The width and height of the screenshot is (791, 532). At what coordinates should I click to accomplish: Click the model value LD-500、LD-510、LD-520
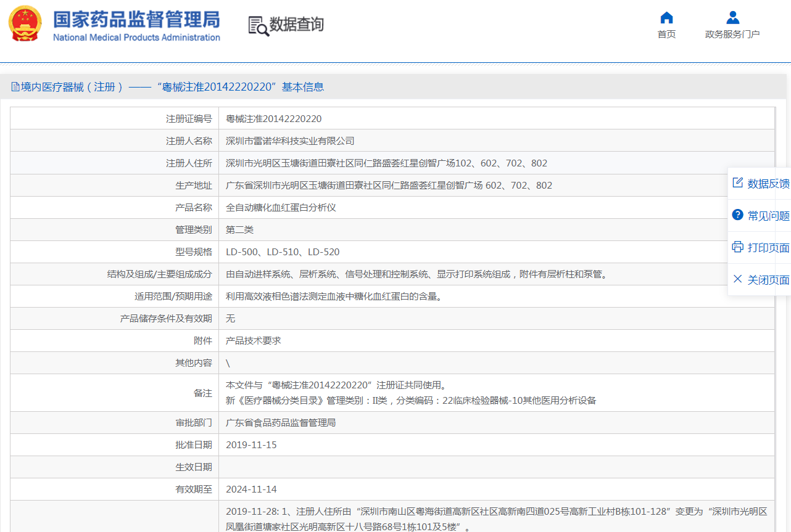283,252
